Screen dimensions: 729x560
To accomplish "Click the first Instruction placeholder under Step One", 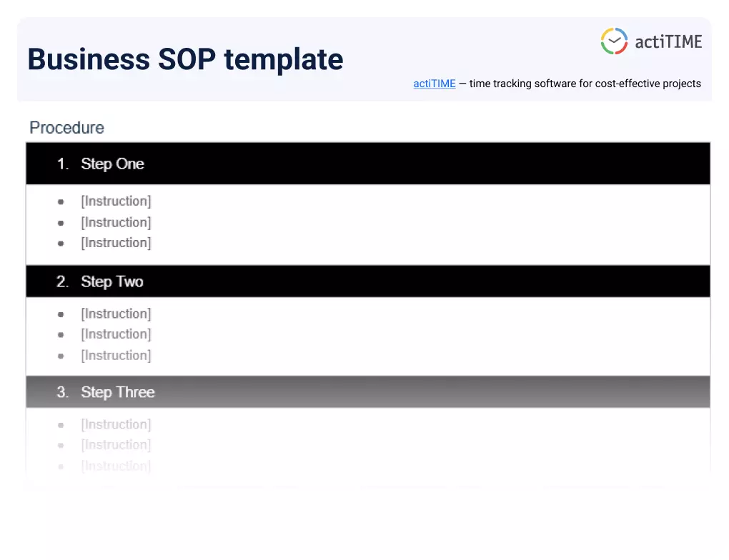I will pyautogui.click(x=116, y=201).
